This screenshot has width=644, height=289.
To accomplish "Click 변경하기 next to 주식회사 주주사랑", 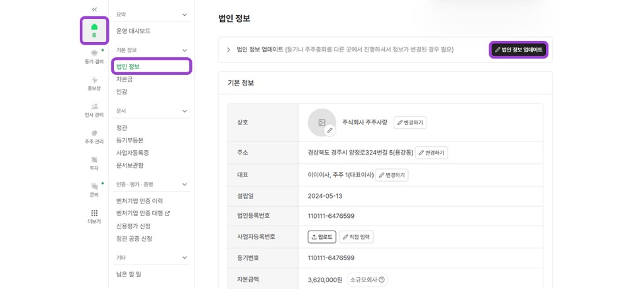I will [x=410, y=123].
